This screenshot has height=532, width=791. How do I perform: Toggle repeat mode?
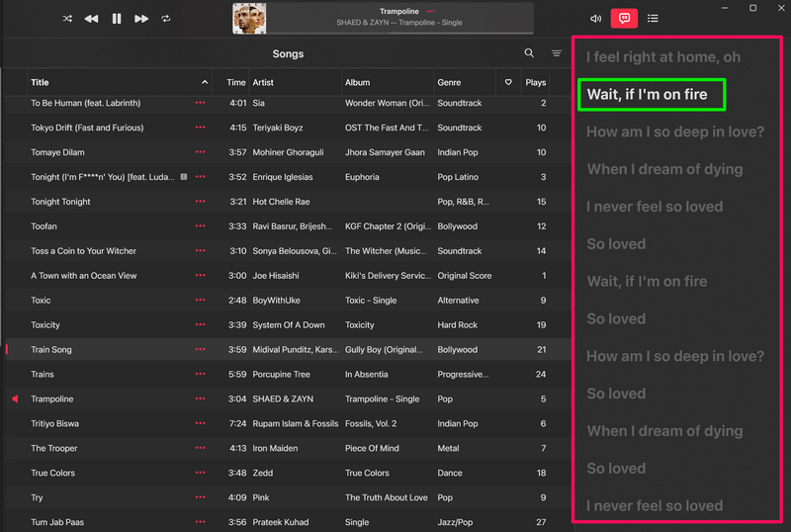(166, 19)
